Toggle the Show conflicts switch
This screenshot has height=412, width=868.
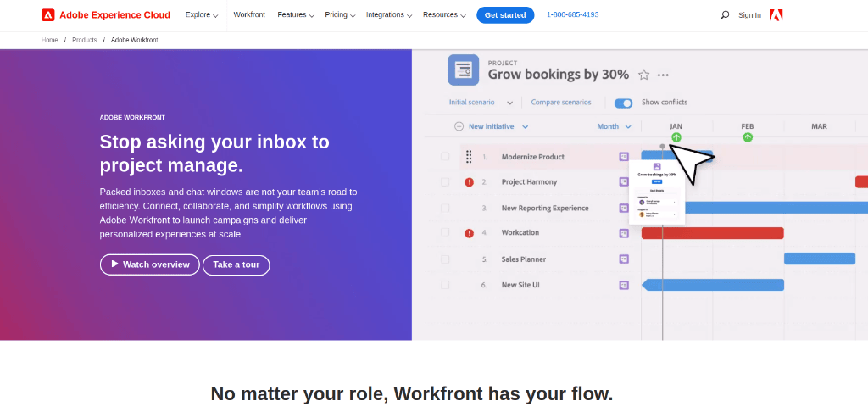[x=623, y=103]
